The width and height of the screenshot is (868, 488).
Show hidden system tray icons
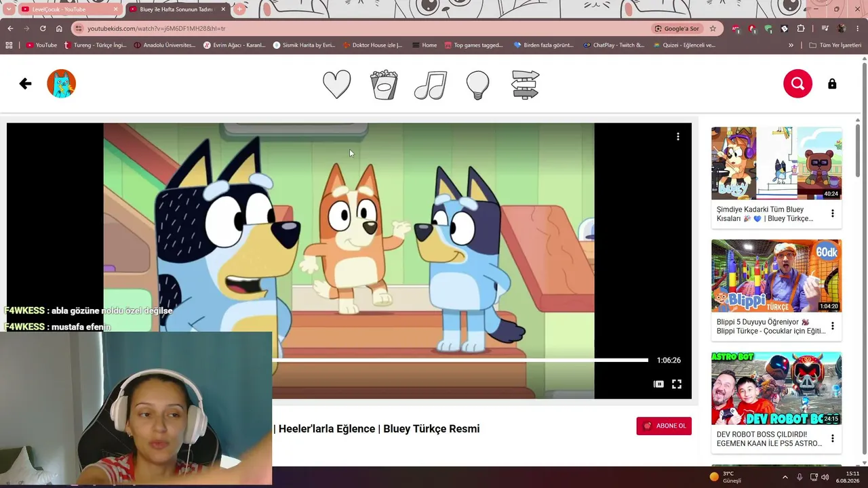click(x=785, y=477)
